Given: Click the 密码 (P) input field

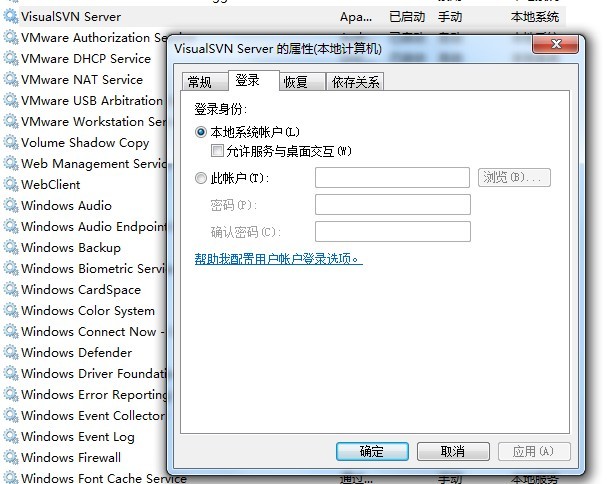Looking at the screenshot, I should (392, 204).
